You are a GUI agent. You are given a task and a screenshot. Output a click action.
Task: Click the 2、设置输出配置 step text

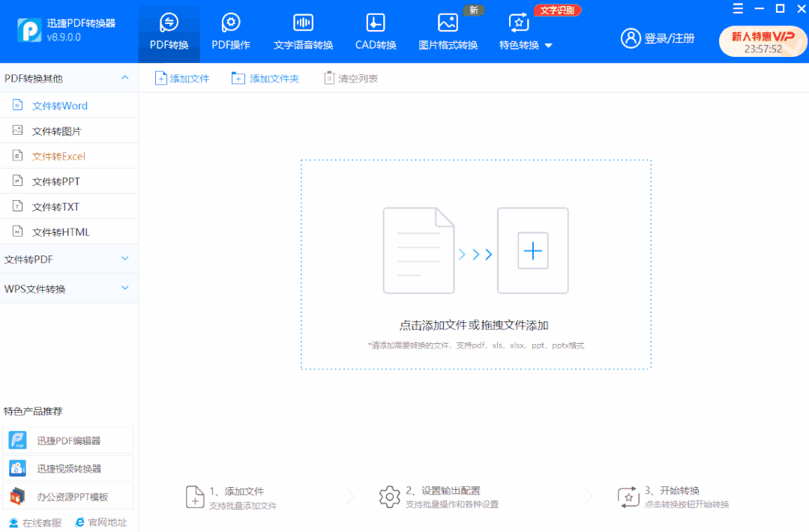tap(442, 490)
